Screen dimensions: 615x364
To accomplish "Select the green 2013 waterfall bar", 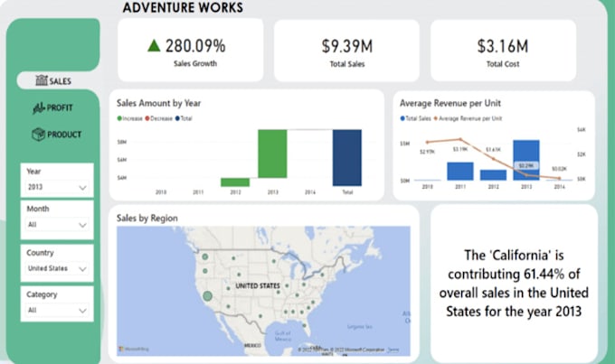I will 272,154.
